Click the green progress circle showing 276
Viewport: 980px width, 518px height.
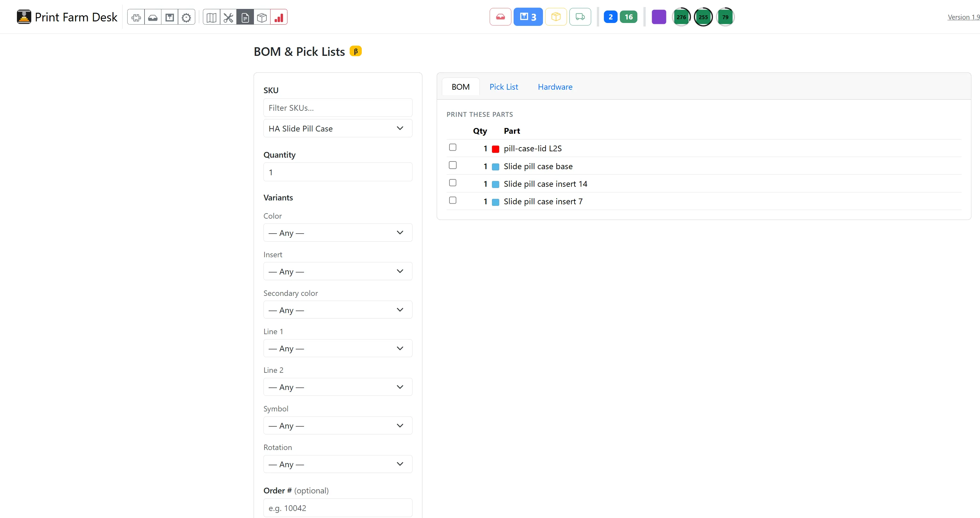681,17
